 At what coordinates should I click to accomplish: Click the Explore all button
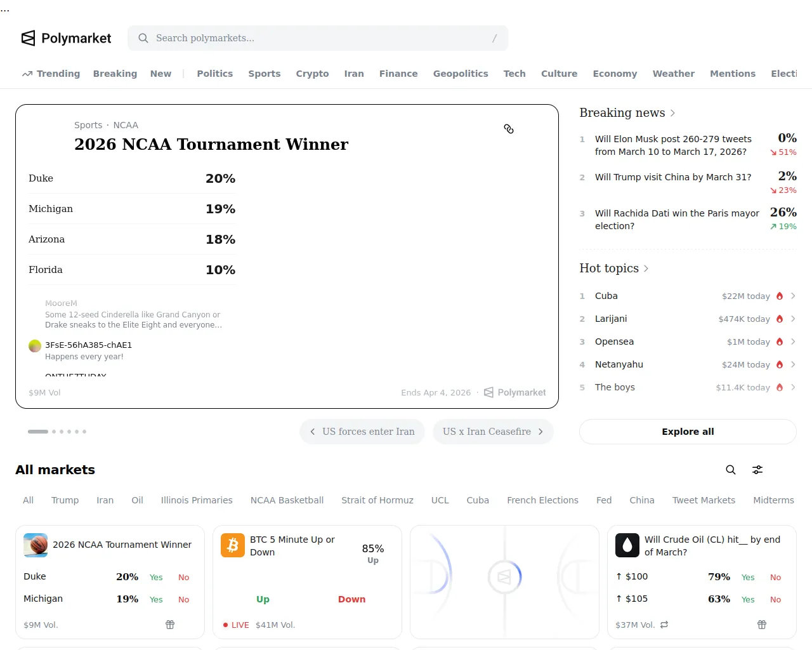point(688,432)
